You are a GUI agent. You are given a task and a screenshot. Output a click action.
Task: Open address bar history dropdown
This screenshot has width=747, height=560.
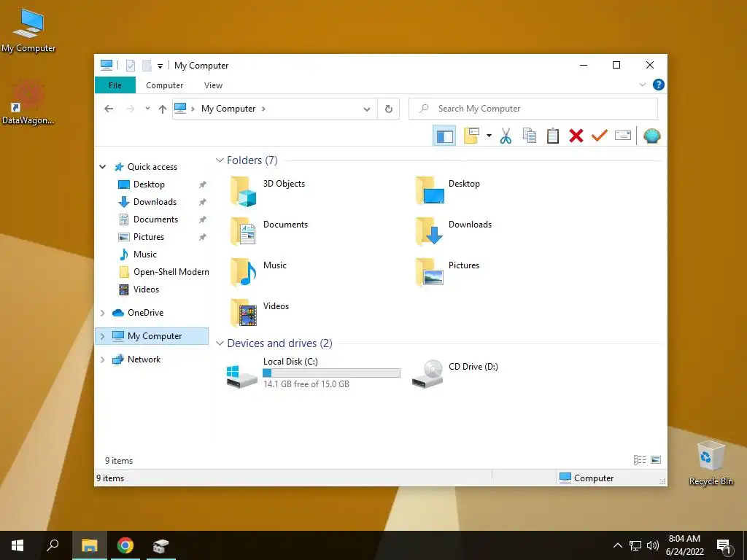pos(366,109)
